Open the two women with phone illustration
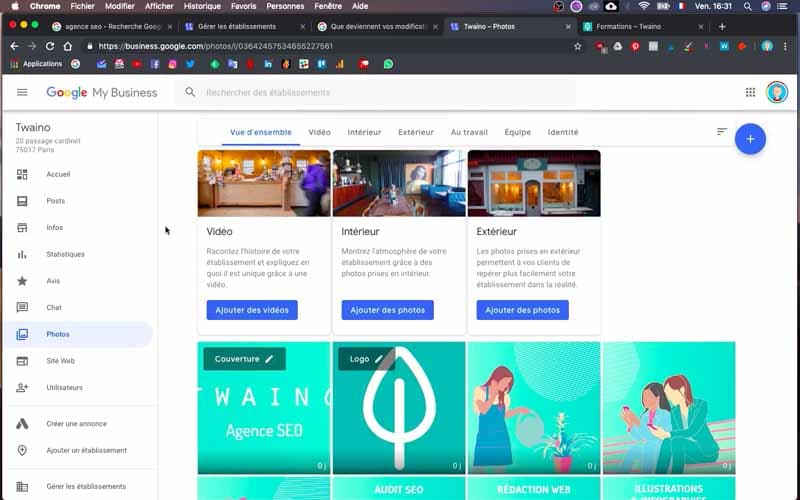800x500 pixels. 669,408
